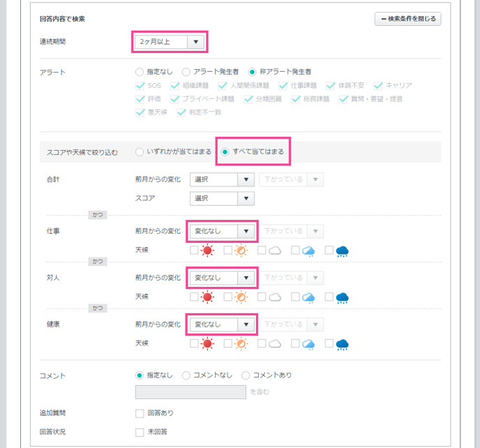Select コメントなし radio button
This screenshot has width=480, height=448.
point(186,375)
